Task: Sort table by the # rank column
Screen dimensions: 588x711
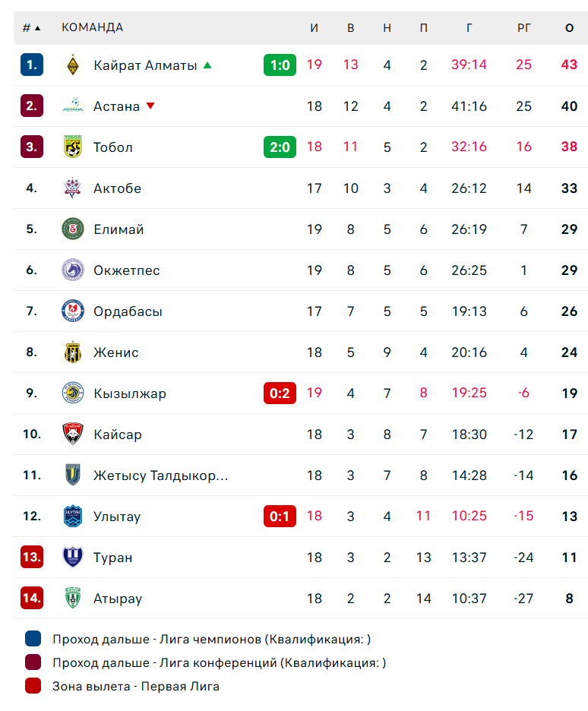Action: point(31,27)
